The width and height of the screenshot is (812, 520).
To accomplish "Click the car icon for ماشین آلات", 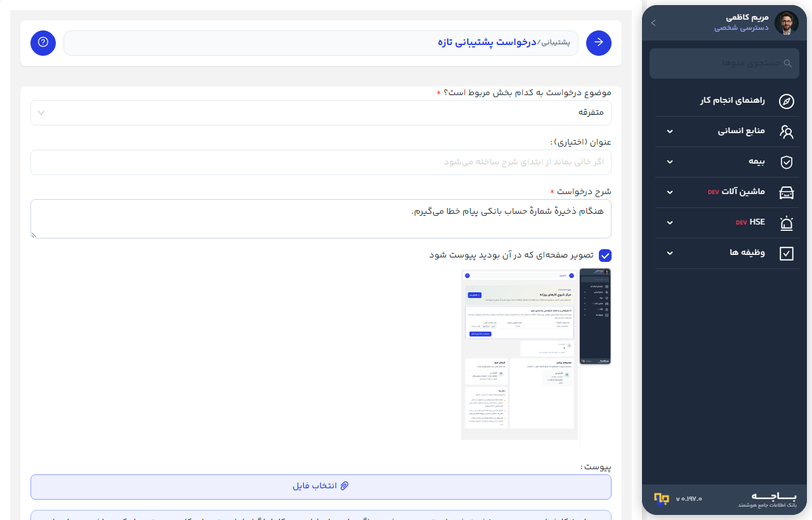I will [x=786, y=192].
